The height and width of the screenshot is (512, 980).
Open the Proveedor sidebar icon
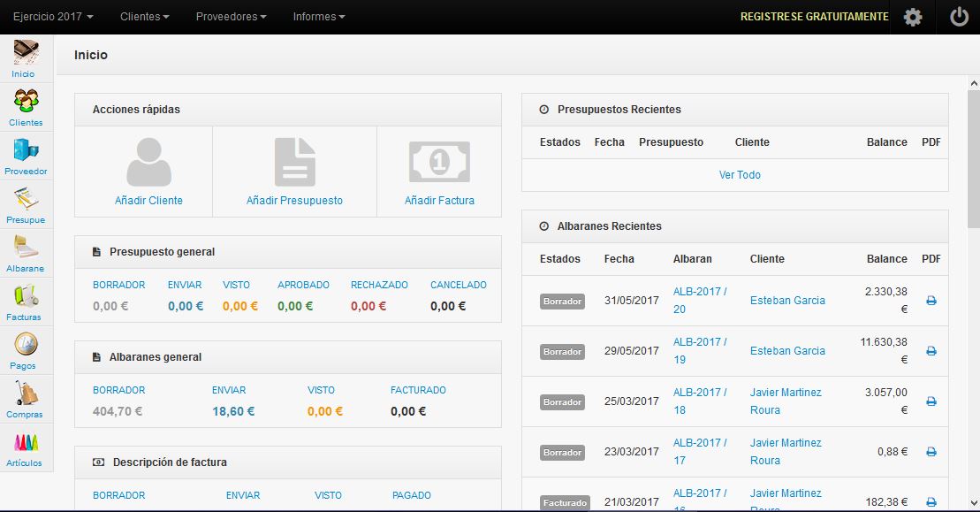click(x=26, y=149)
